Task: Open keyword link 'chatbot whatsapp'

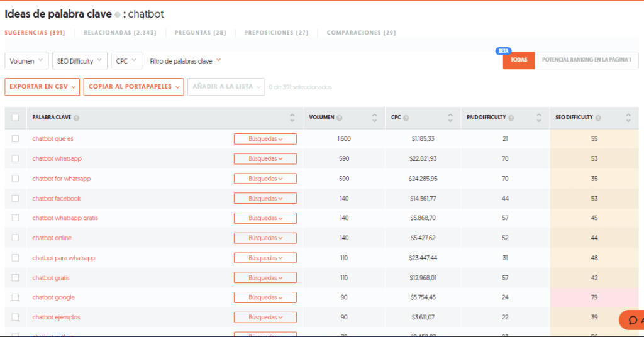Action: pos(57,158)
